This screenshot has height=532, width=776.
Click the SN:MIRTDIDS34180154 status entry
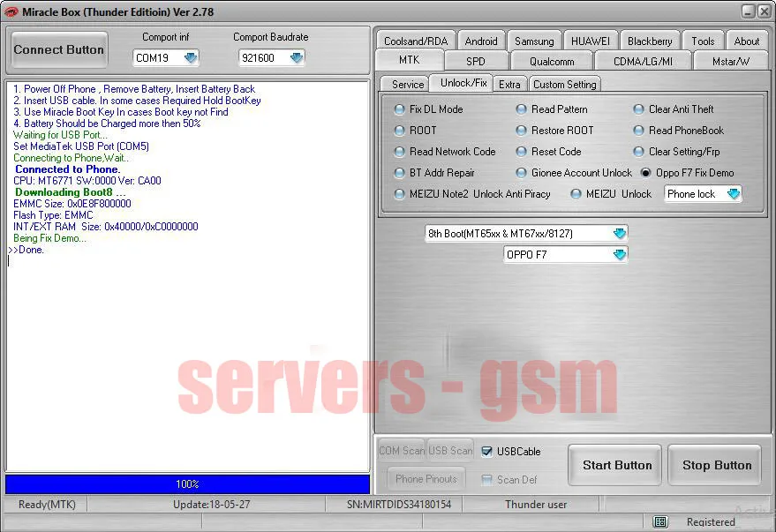pyautogui.click(x=399, y=505)
